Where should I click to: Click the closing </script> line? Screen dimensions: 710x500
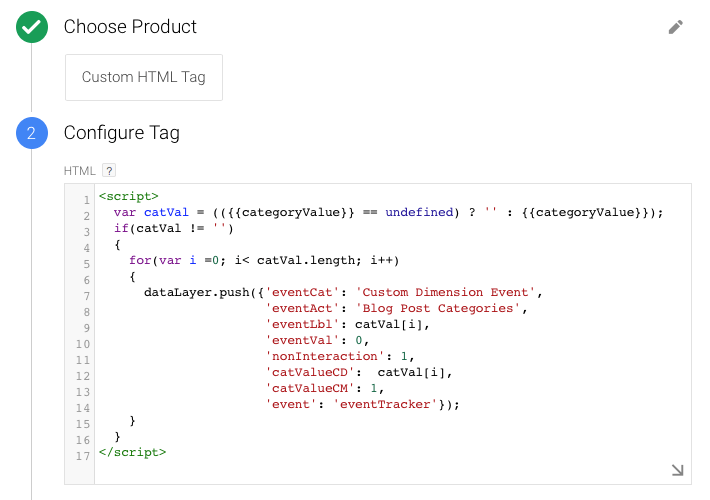click(133, 452)
